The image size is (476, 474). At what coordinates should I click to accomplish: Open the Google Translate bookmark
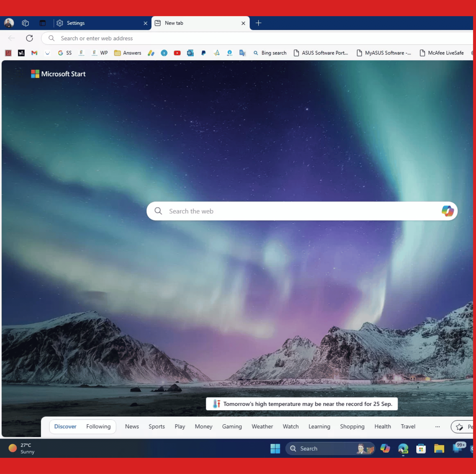coord(243,53)
